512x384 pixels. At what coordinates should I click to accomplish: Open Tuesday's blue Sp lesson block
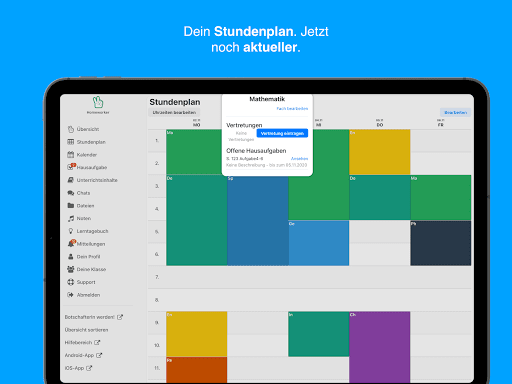[x=258, y=221]
